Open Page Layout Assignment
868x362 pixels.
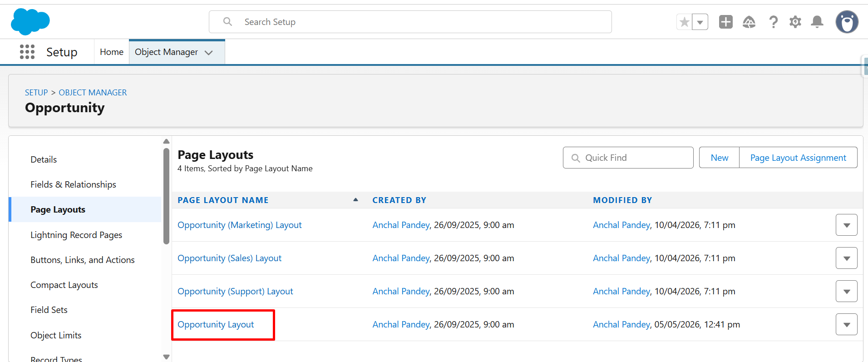point(798,158)
